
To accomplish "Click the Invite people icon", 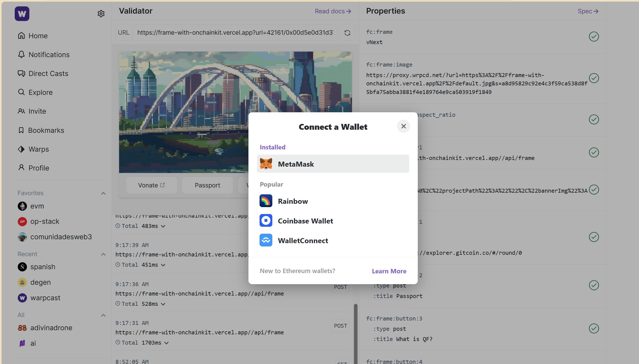I will pos(21,111).
